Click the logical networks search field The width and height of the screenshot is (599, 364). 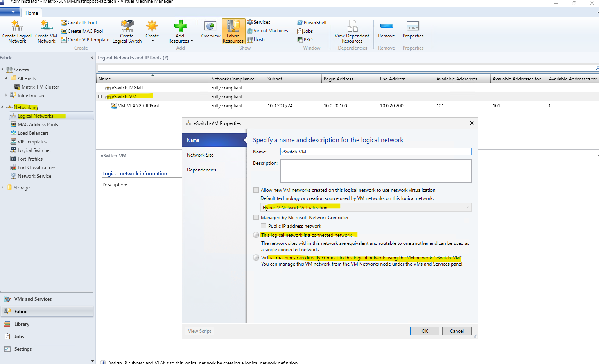click(346, 68)
